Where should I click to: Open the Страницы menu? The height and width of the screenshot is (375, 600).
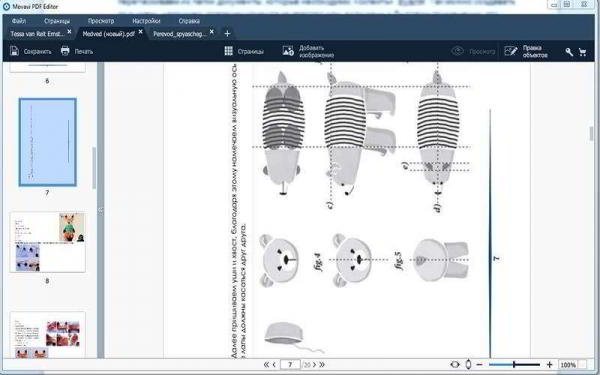(57, 21)
